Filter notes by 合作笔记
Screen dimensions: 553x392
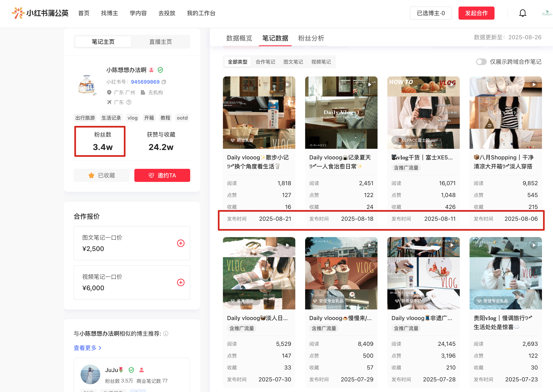pyautogui.click(x=265, y=62)
